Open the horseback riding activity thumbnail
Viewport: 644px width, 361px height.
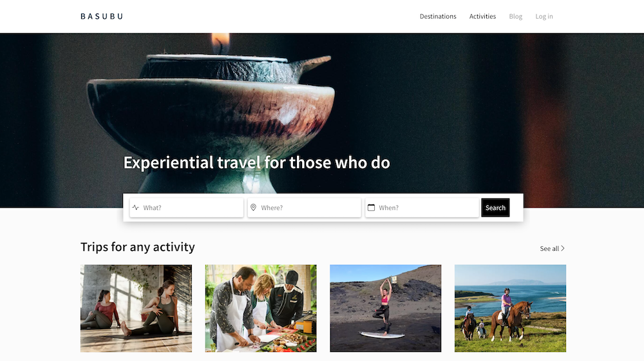[x=511, y=308]
